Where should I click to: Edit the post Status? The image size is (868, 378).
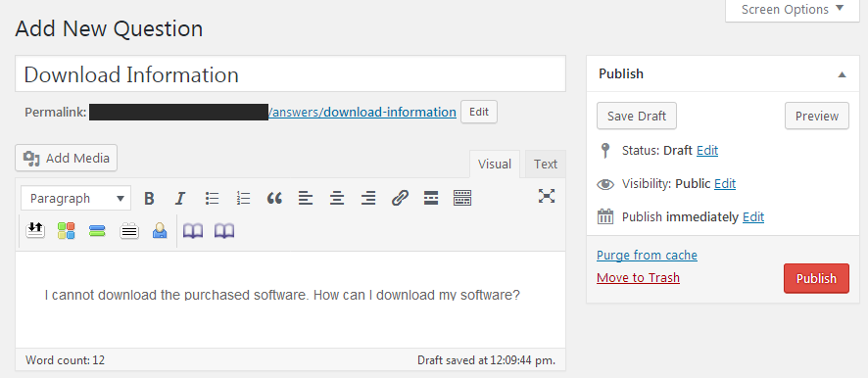click(707, 151)
